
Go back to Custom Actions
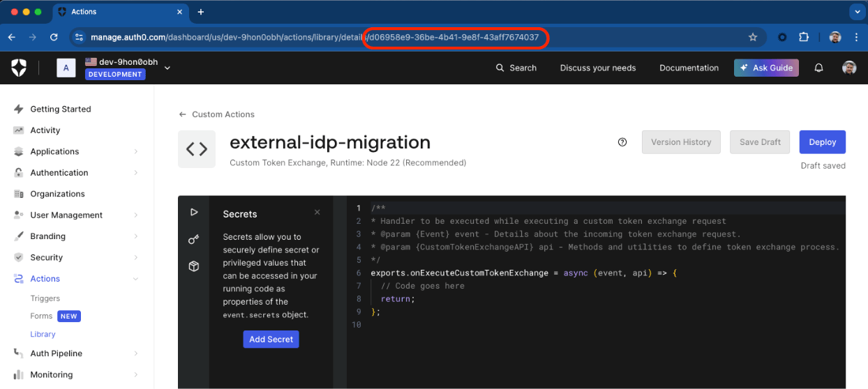pyautogui.click(x=217, y=114)
